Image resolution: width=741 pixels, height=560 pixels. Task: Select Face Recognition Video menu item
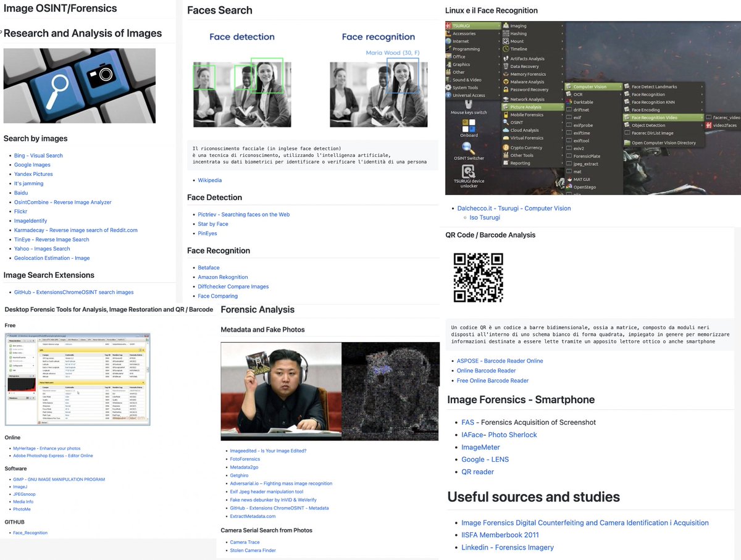pyautogui.click(x=663, y=117)
